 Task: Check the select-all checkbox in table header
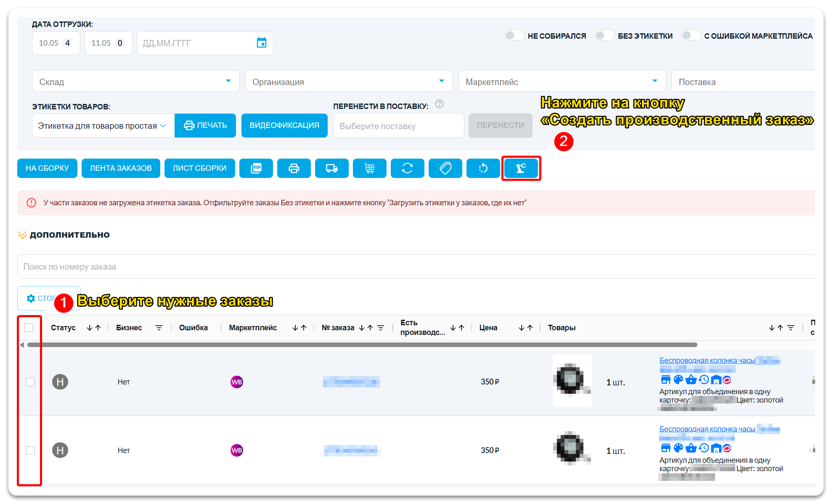click(29, 328)
